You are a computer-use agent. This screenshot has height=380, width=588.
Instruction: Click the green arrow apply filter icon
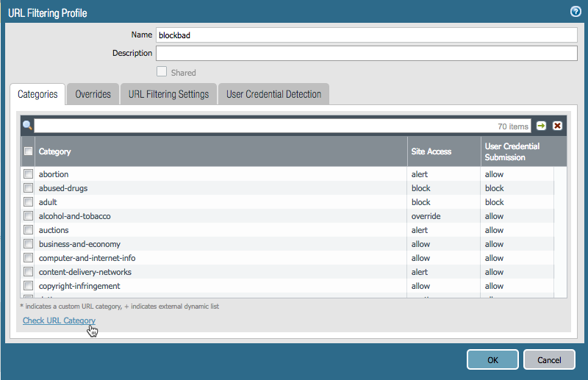tap(542, 126)
